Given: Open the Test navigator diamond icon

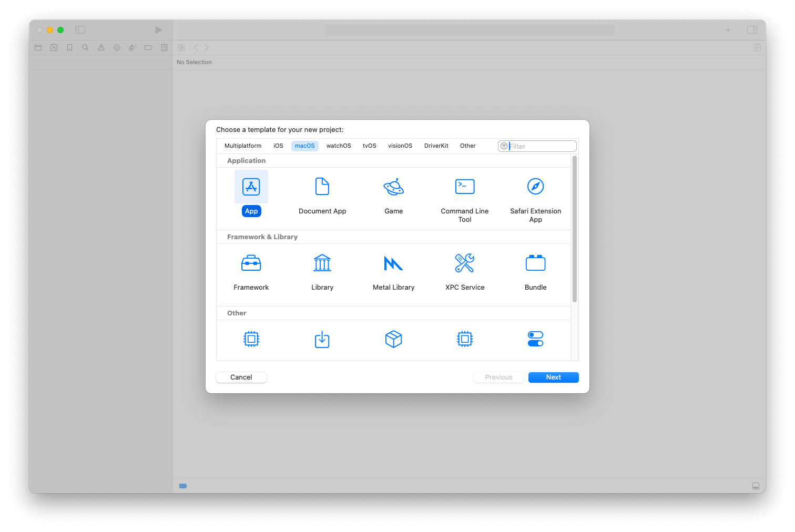Looking at the screenshot, I should coord(117,47).
